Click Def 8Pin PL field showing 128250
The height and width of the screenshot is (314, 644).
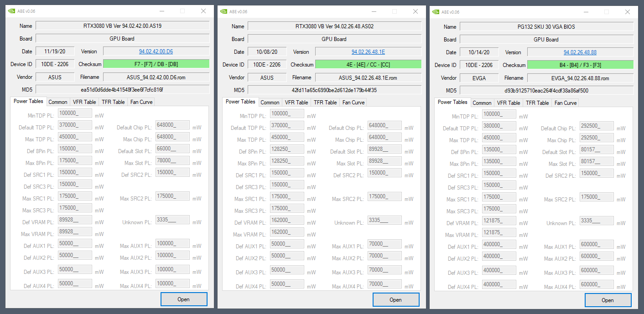click(x=287, y=149)
